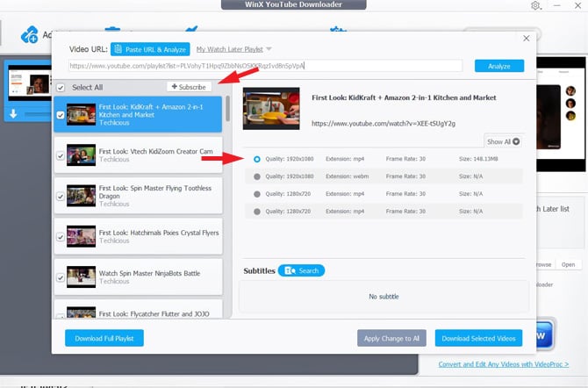Expand Show All formats
Viewport: 588px width, 388px height.
tap(503, 141)
